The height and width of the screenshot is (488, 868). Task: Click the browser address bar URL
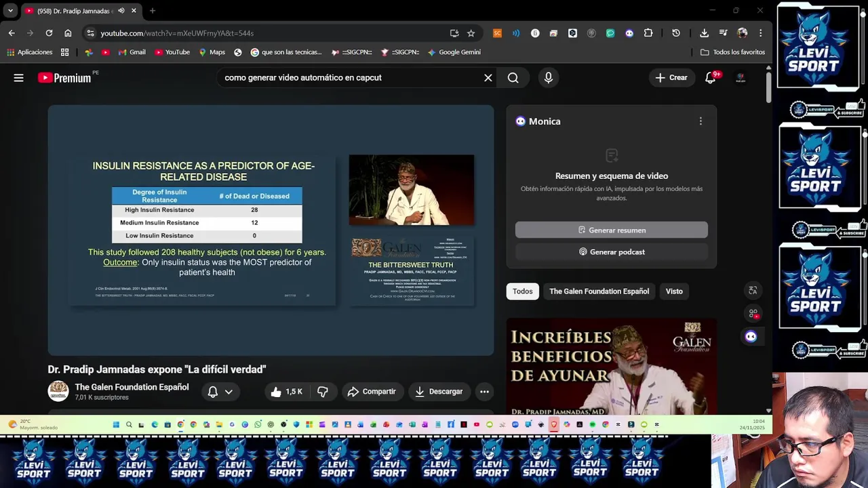click(x=177, y=33)
